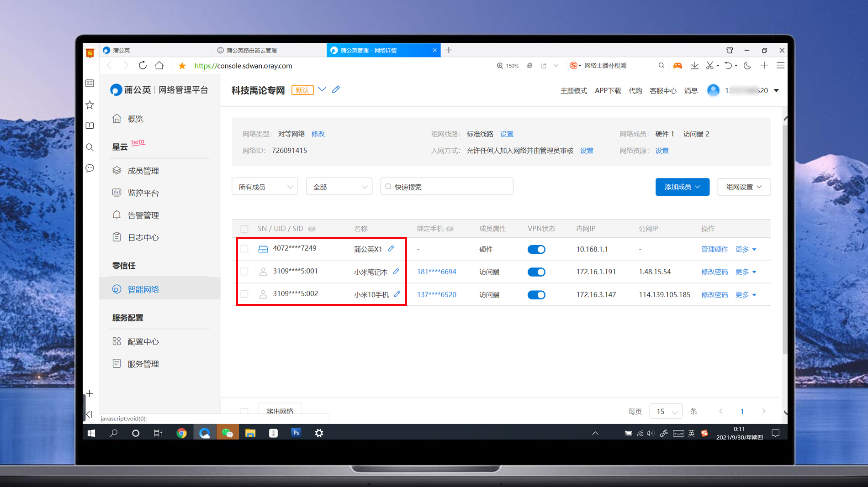The image size is (868, 487).
Task: Open 配置中心 configuration center
Action: coord(144,341)
